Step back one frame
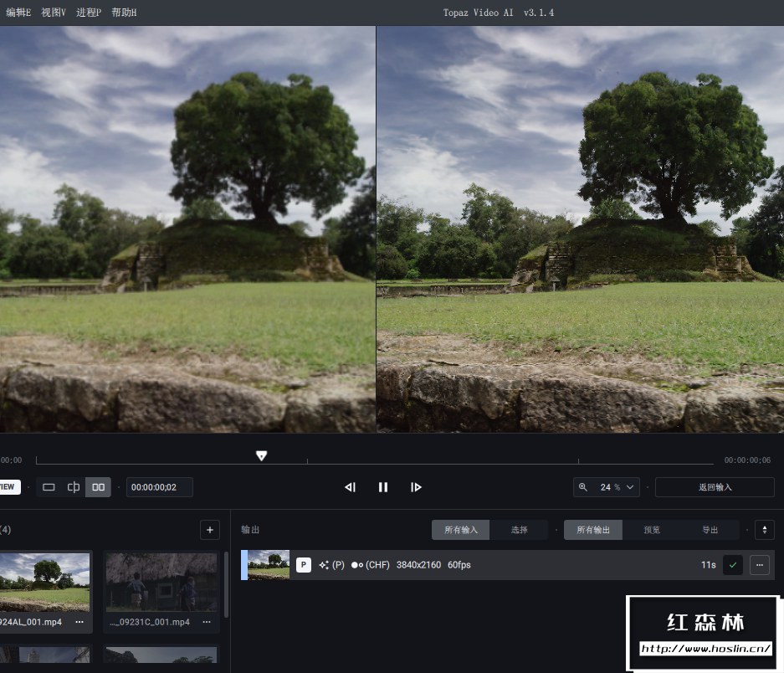 point(351,487)
